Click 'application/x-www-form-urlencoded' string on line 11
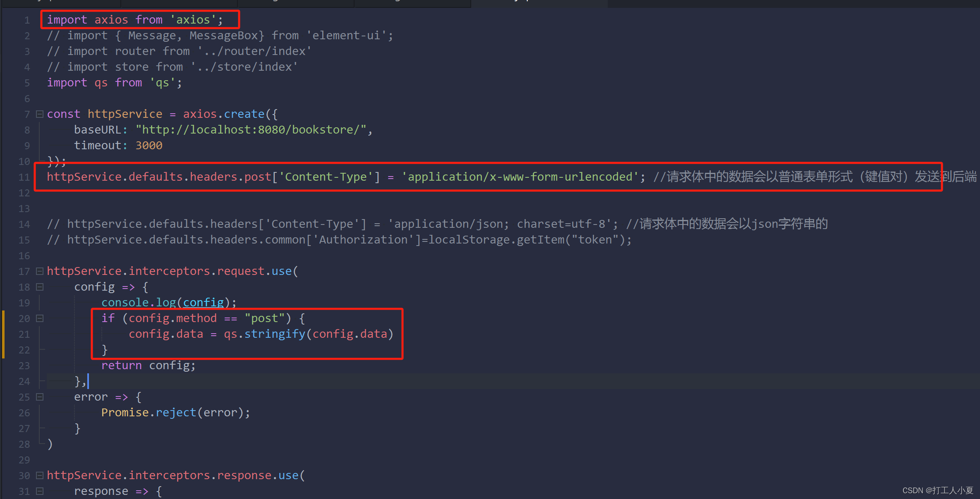 point(515,176)
